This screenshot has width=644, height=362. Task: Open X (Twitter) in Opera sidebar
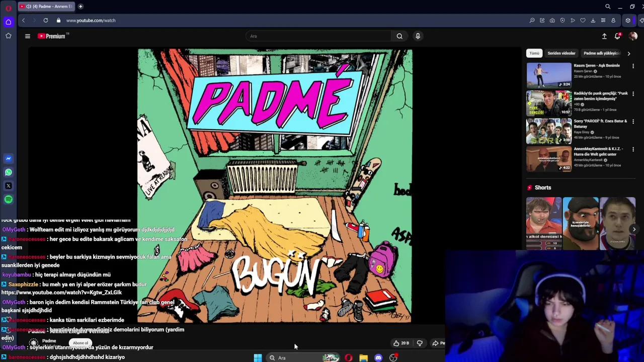[8, 186]
